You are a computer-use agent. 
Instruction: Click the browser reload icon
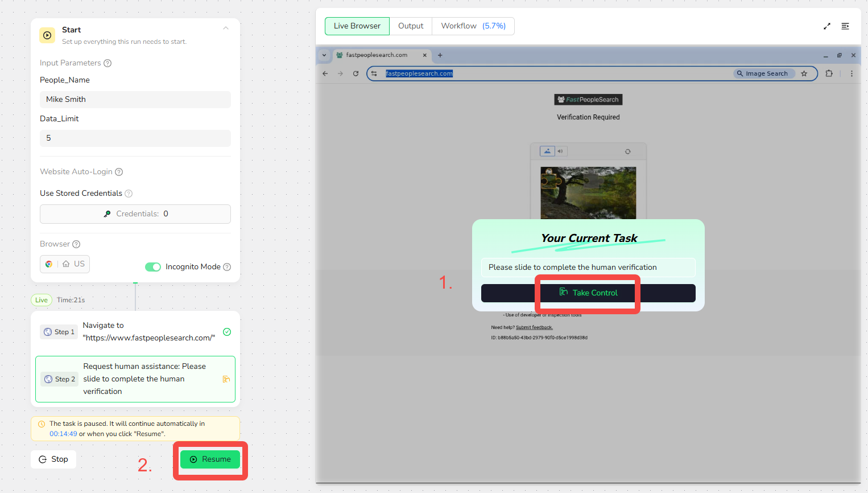point(356,73)
